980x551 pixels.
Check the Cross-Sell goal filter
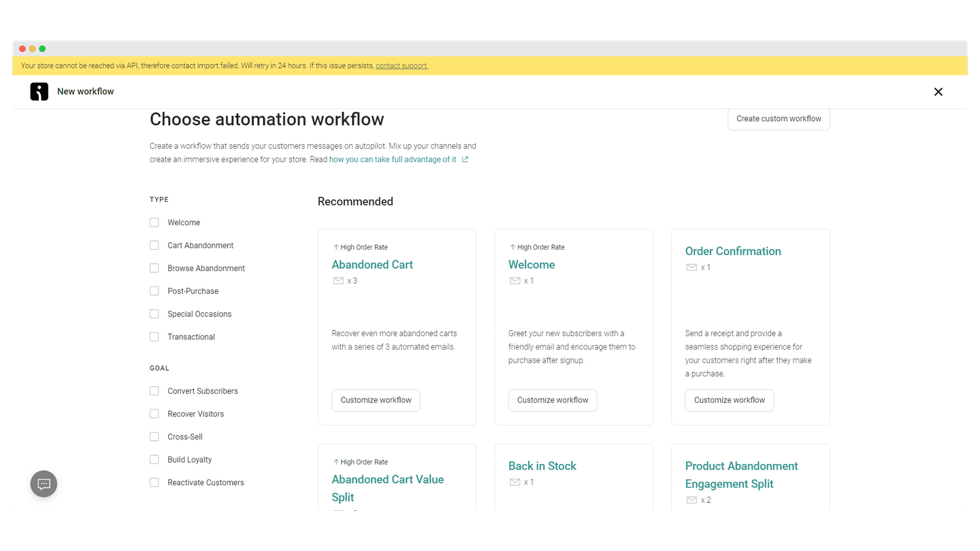[154, 437]
